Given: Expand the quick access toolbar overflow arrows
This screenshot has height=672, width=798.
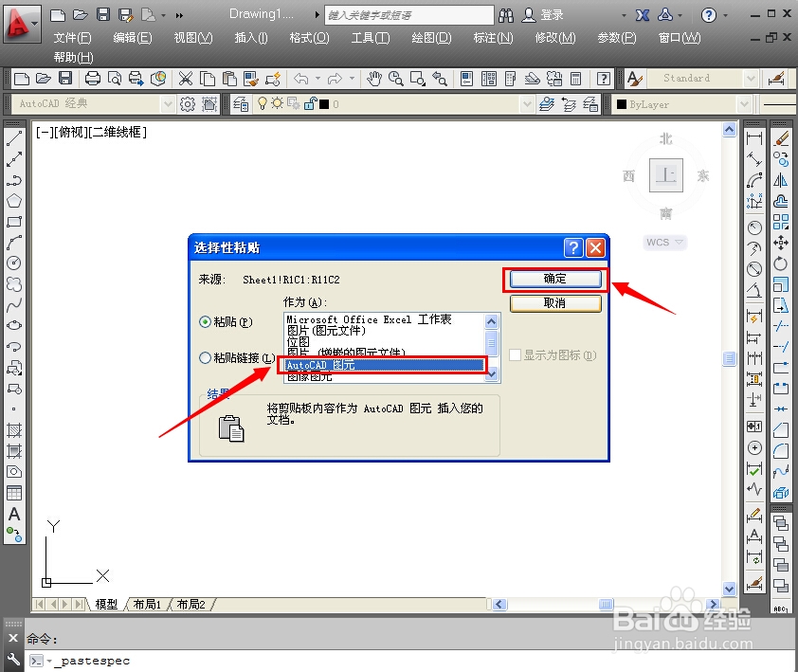Looking at the screenshot, I should point(179,15).
